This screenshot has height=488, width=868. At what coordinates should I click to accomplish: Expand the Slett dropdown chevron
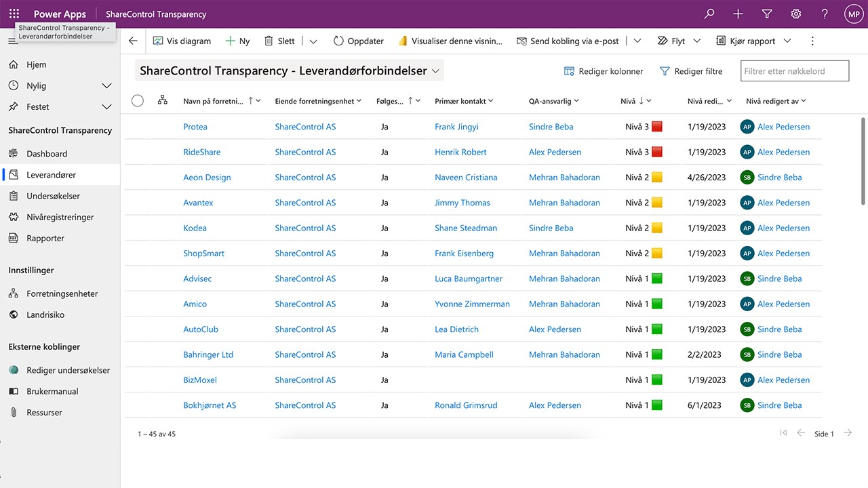tap(313, 41)
